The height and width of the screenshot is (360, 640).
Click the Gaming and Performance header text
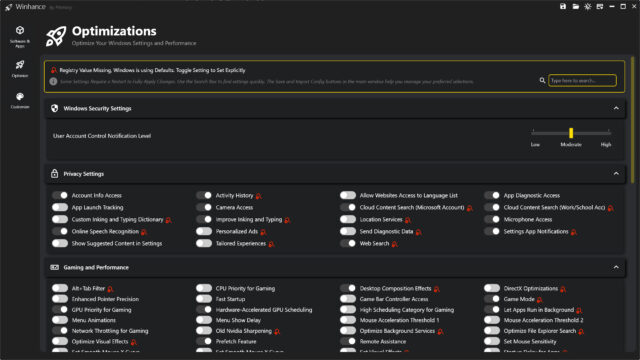96,267
